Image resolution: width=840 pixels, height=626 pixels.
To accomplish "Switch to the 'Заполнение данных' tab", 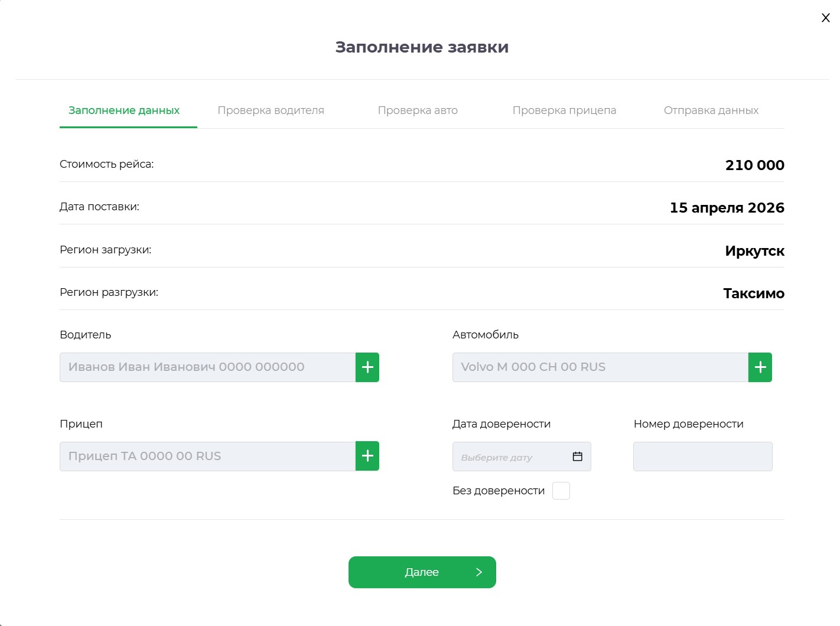I will tap(124, 110).
